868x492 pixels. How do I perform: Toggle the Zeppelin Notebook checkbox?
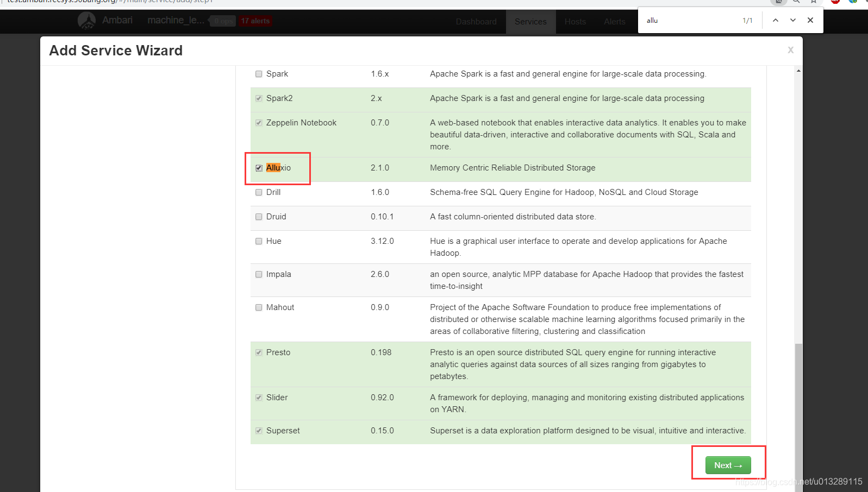(x=259, y=123)
